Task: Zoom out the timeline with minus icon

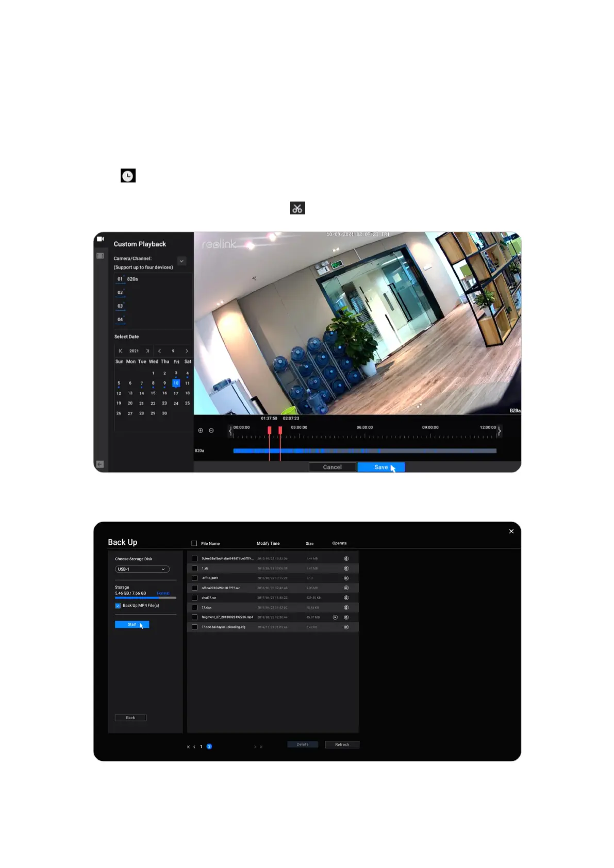Action: (211, 430)
